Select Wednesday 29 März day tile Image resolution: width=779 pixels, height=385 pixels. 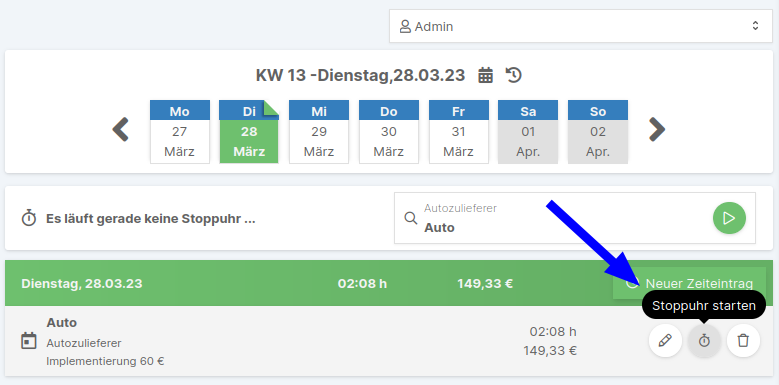(319, 132)
